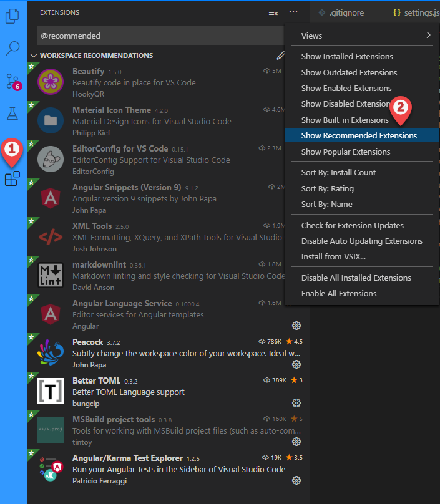This screenshot has height=504, width=440.
Task: Collapse the Workspace Recommendations section
Action: 34,56
